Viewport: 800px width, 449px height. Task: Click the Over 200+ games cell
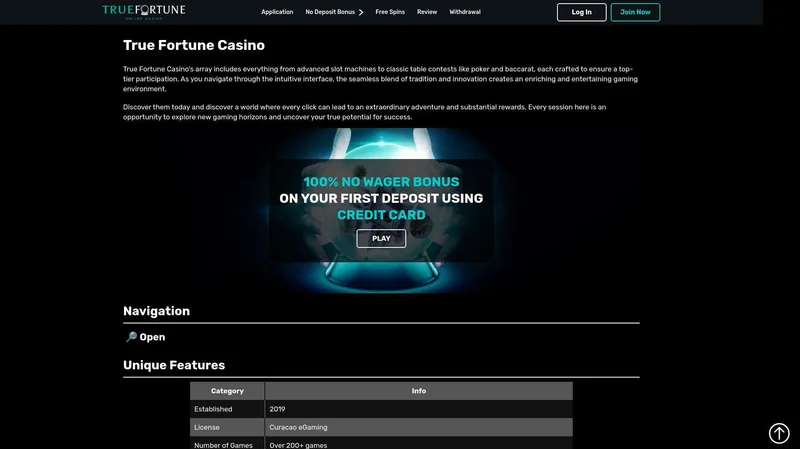click(x=419, y=443)
